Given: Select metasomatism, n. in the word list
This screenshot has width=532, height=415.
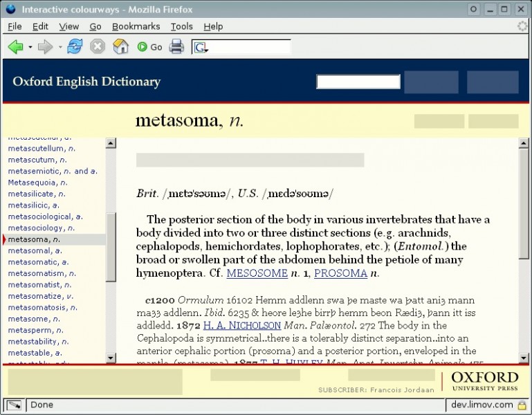Looking at the screenshot, I should click(42, 273).
